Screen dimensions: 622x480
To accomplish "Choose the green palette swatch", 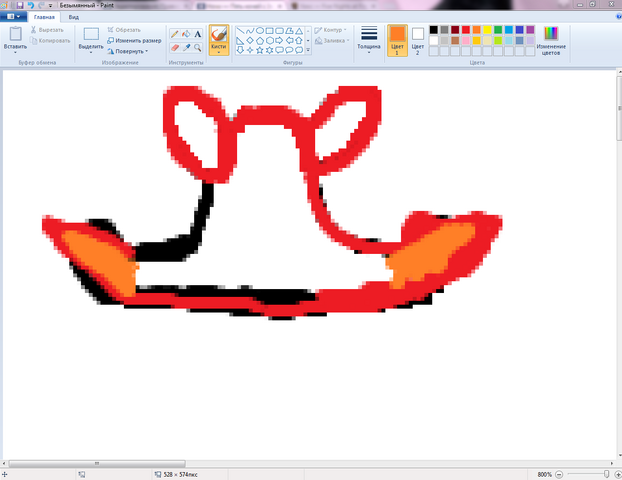I will [498, 30].
